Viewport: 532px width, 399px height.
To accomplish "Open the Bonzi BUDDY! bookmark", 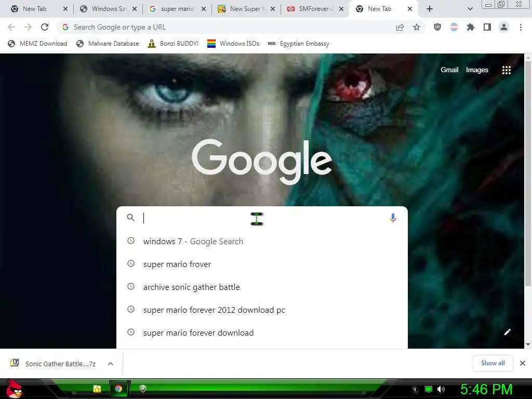I will click(173, 44).
